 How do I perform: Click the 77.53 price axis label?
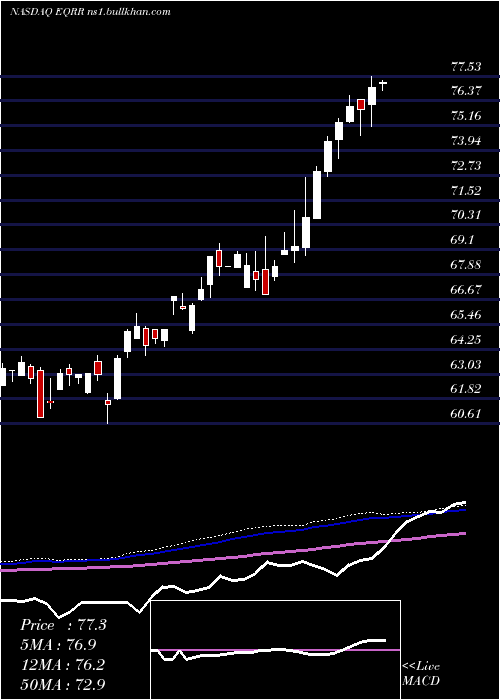tap(466, 67)
